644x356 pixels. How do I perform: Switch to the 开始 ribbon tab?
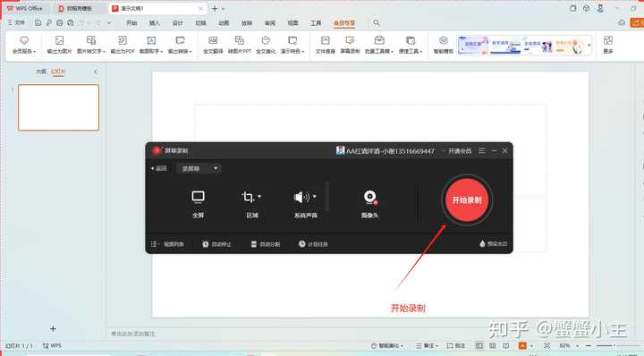click(x=131, y=23)
